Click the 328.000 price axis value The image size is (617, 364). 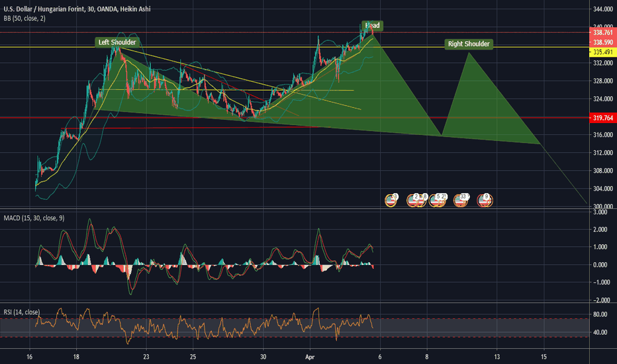point(603,81)
